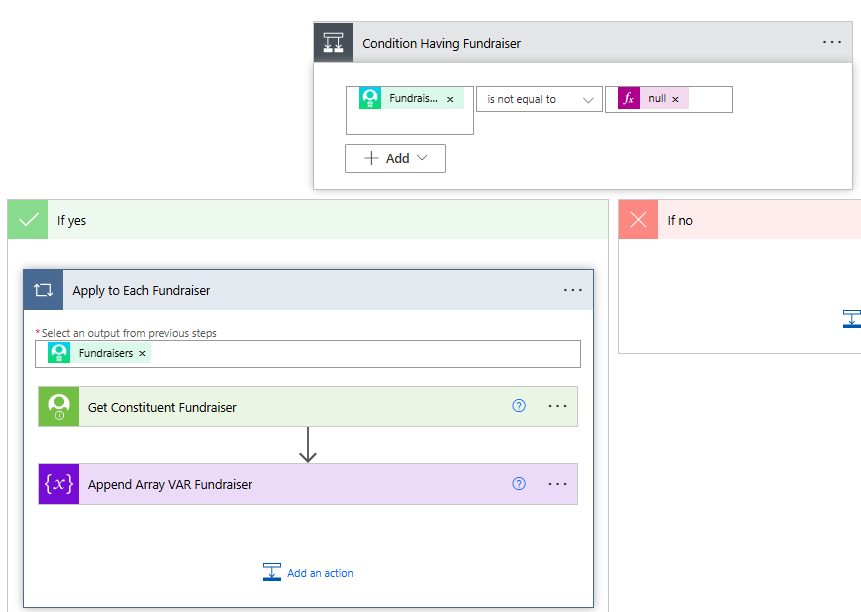Viewport: 861px width, 612px height.
Task: Click the fx expression icon beside null
Action: tap(629, 99)
